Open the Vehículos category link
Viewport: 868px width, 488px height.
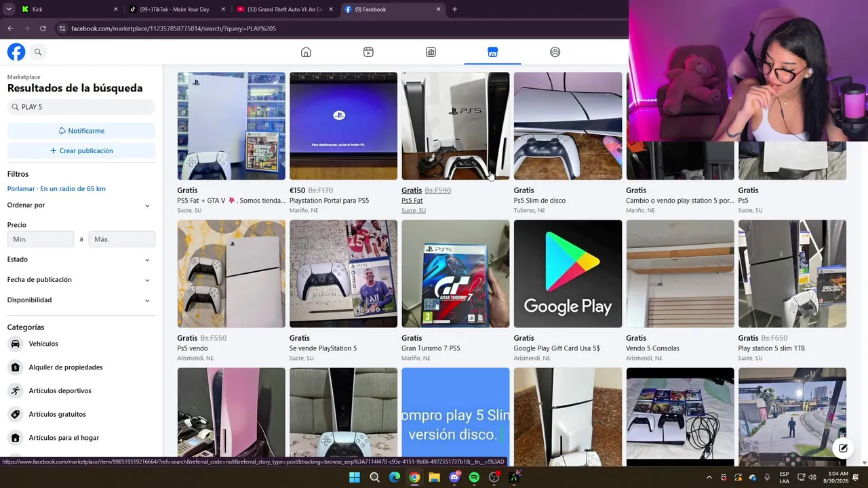(43, 344)
